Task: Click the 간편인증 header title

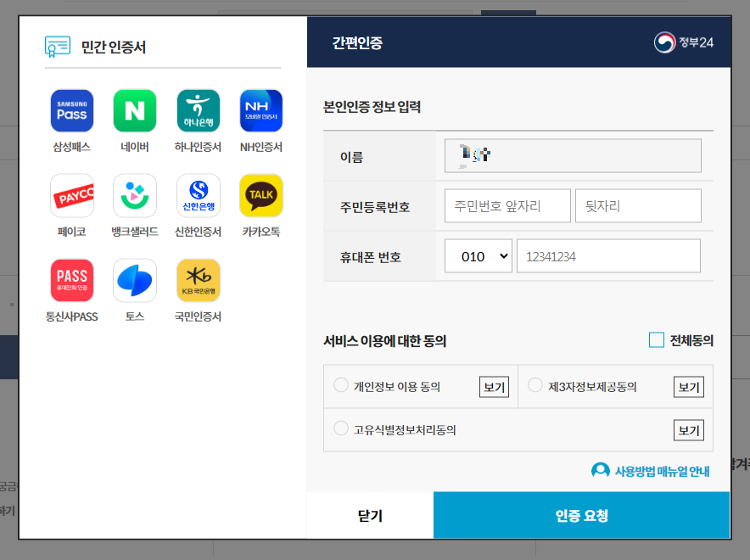Action: point(357,43)
